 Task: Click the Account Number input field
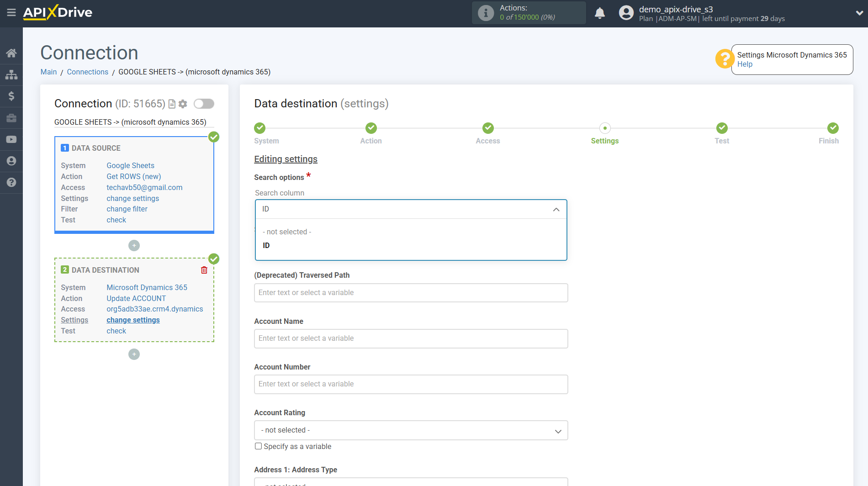click(411, 384)
